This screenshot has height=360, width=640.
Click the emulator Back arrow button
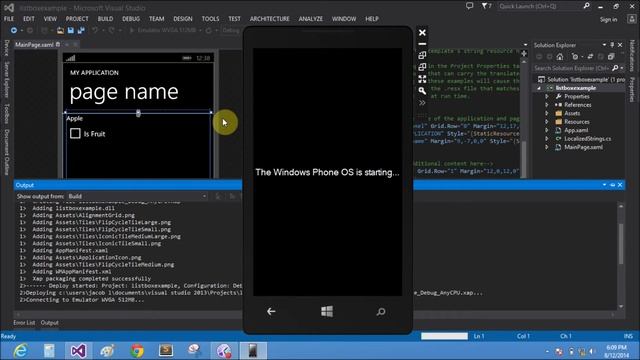pyautogui.click(x=271, y=312)
